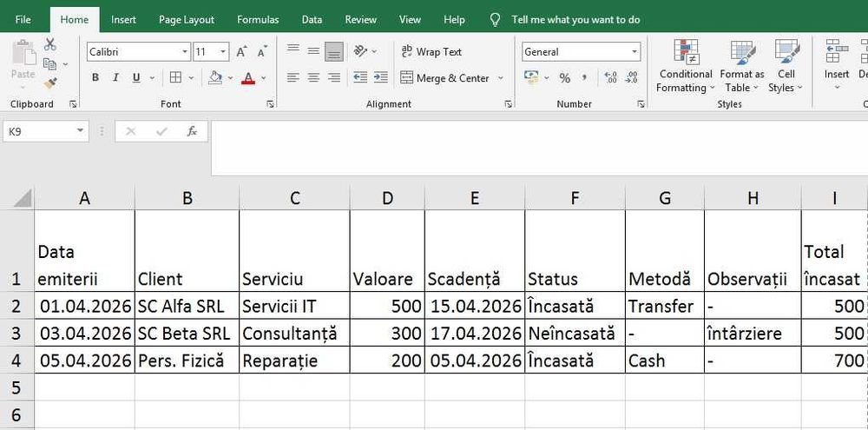Click the Insert cells button
868x430 pixels.
[x=837, y=66]
